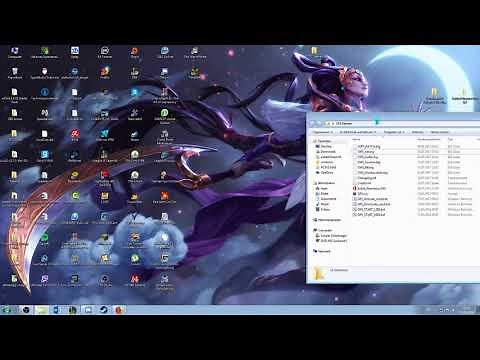Click the folder icon in Explorer's details pane
The image size is (480, 360).
319,273
